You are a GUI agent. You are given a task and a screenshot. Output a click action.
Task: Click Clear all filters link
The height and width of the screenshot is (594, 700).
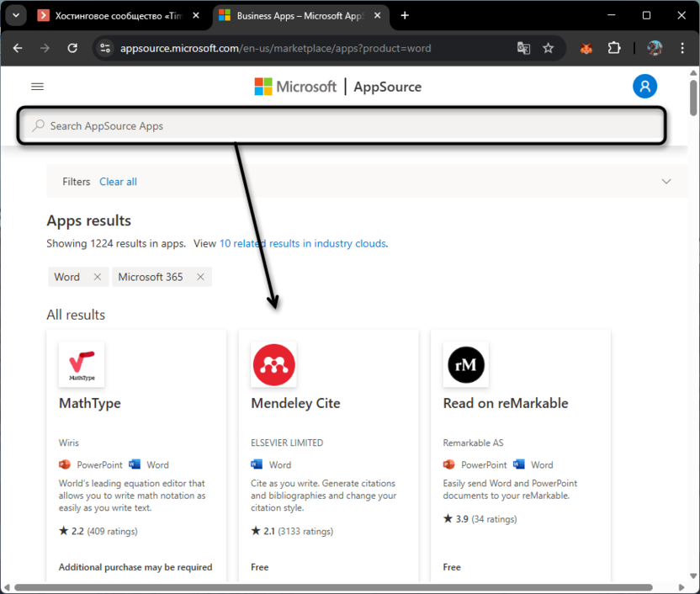(x=118, y=182)
